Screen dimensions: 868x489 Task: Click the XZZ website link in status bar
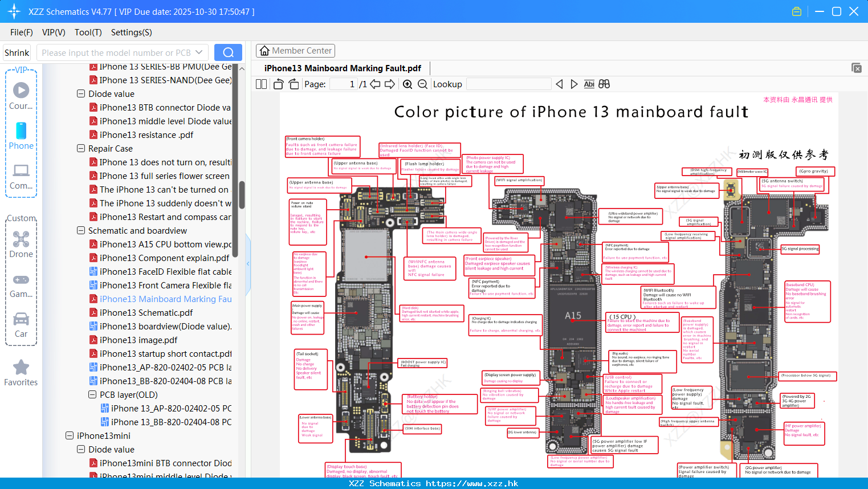tap(472, 483)
